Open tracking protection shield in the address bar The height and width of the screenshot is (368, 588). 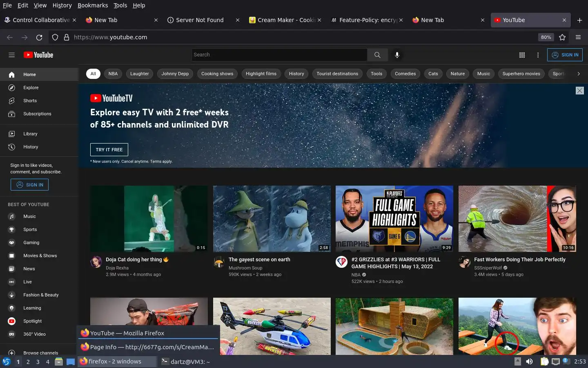tap(55, 37)
